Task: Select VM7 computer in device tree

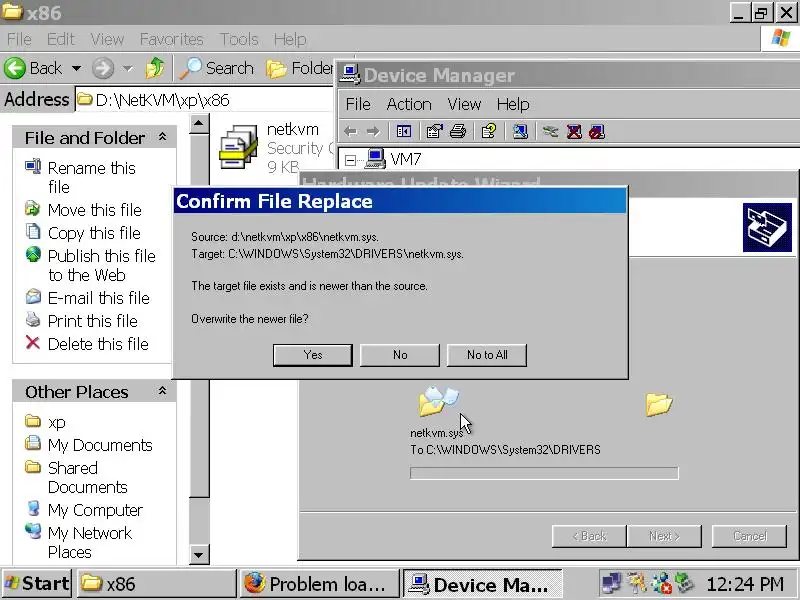Action: pos(406,159)
